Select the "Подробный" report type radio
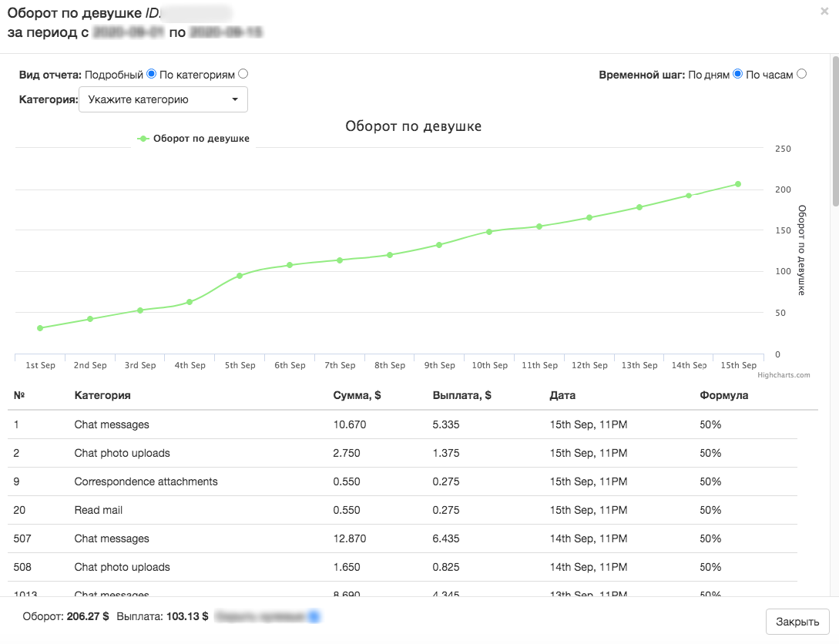839x644 pixels. tap(152, 74)
